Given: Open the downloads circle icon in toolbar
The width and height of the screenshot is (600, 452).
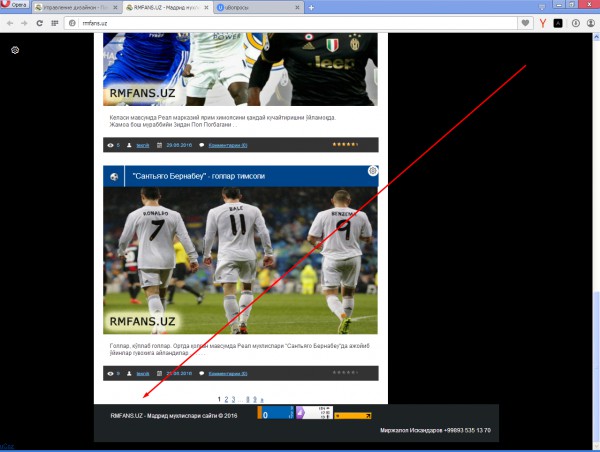Looking at the screenshot, I should click(x=576, y=23).
